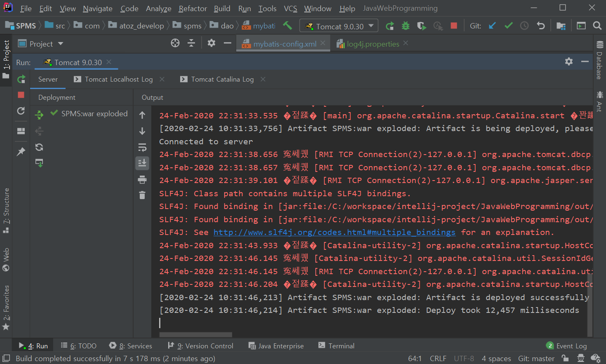Toggle tool window bars at status corner
The width and height of the screenshot is (606, 364).
[6, 358]
